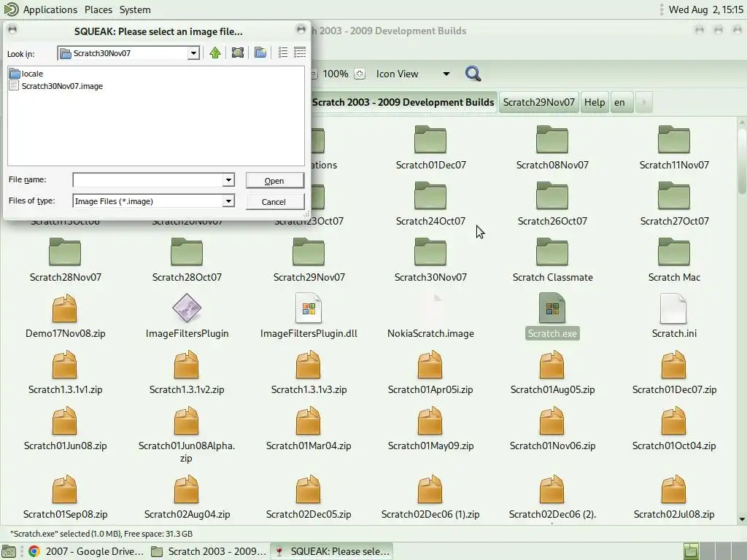This screenshot has height=560, width=747.
Task: Click the clock showing Wed Aug 2
Action: (x=705, y=9)
